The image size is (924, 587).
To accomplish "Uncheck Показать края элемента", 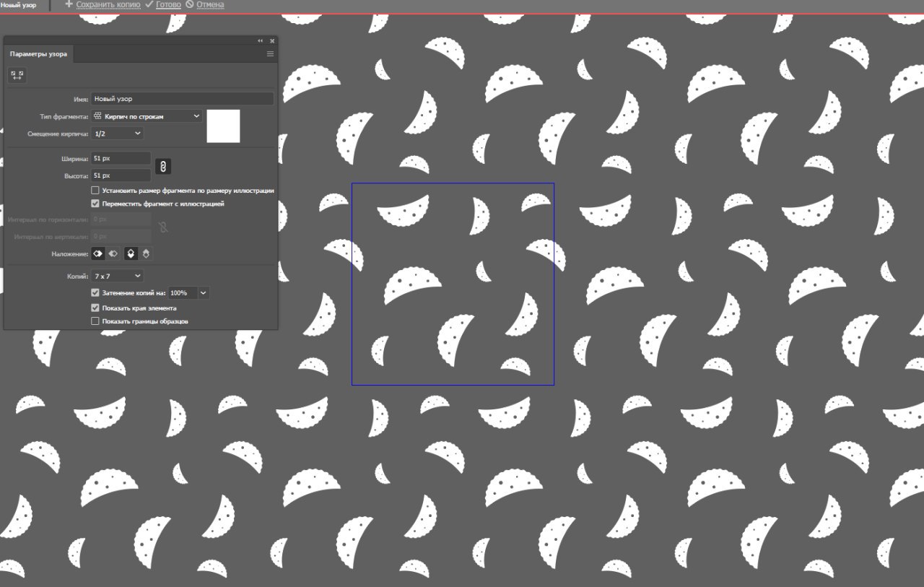I will click(95, 308).
